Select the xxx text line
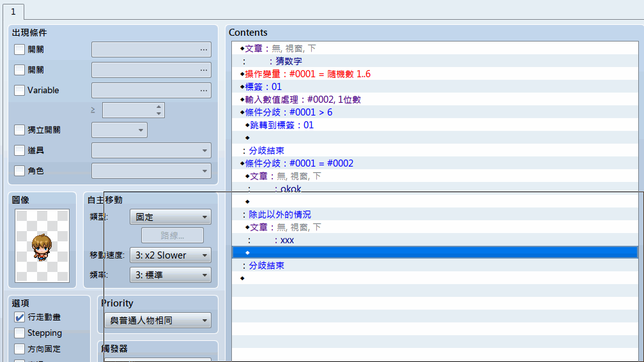644x362 pixels. pos(435,239)
